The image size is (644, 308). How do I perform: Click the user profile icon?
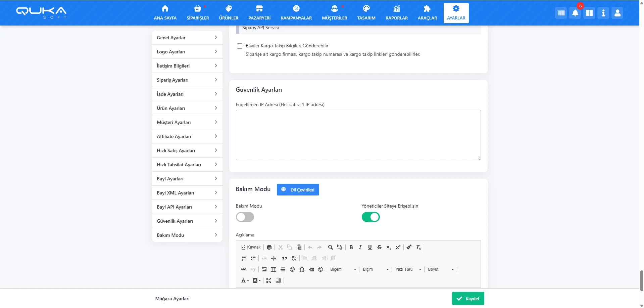[x=617, y=13]
